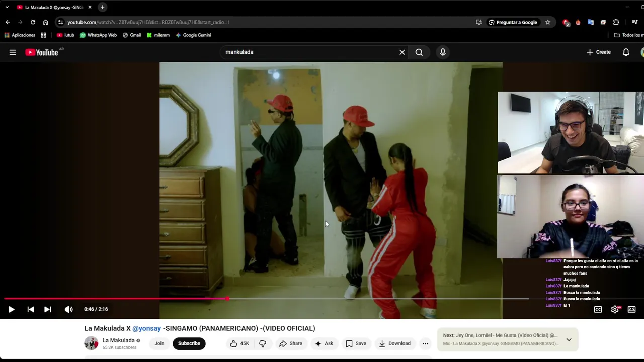Bookmark this page with star
Viewport: 644px width, 362px height.
pyautogui.click(x=548, y=22)
